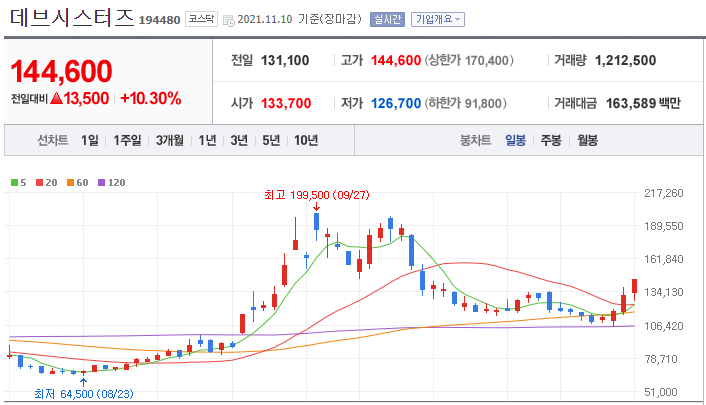Click the 코스닥 market badge
The image size is (706, 405).
[201, 19]
